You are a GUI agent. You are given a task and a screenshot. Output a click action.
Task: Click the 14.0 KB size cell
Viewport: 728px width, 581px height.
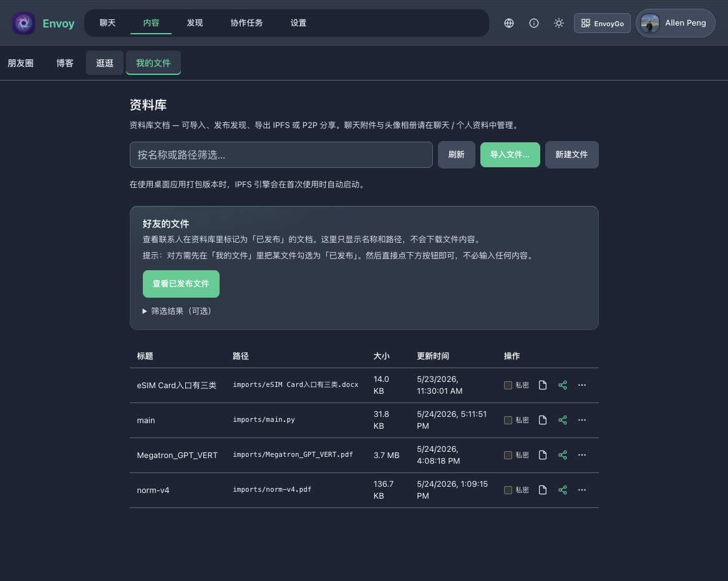click(x=381, y=385)
